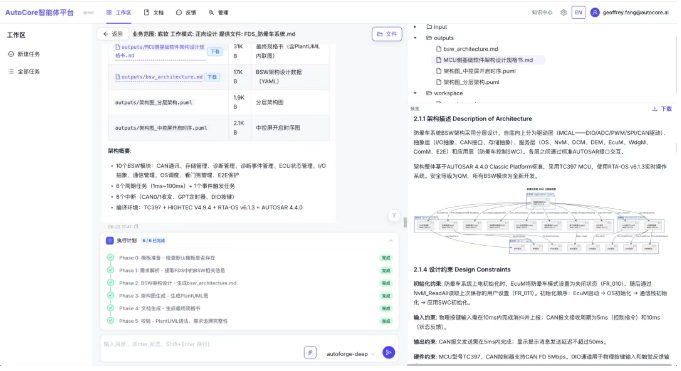Click the 返回 back button
The height and width of the screenshot is (371, 681).
112,34
